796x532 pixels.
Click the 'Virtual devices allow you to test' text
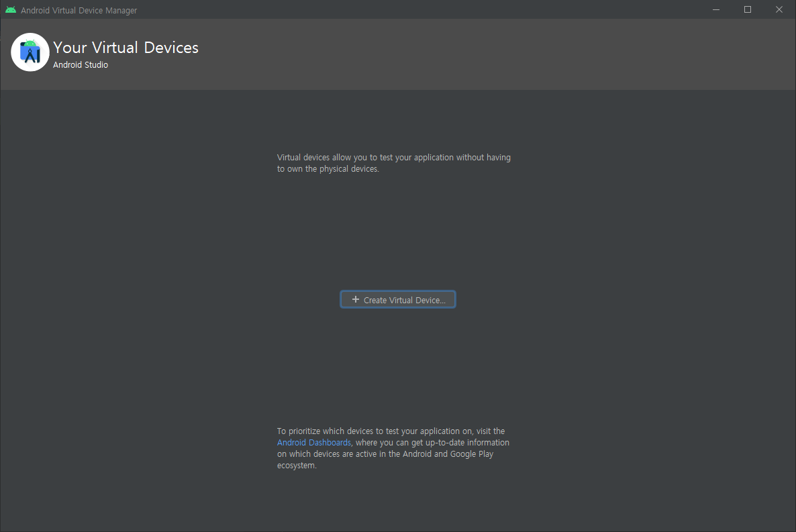click(x=394, y=163)
